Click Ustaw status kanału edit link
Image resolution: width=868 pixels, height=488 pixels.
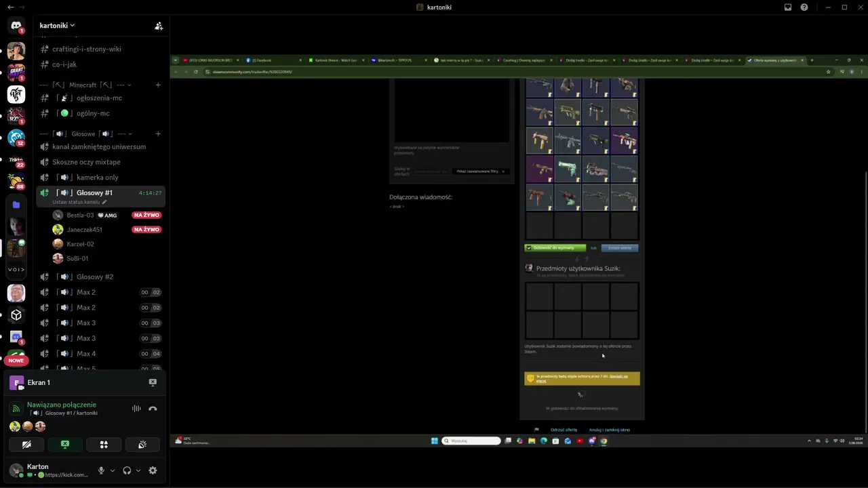click(79, 202)
